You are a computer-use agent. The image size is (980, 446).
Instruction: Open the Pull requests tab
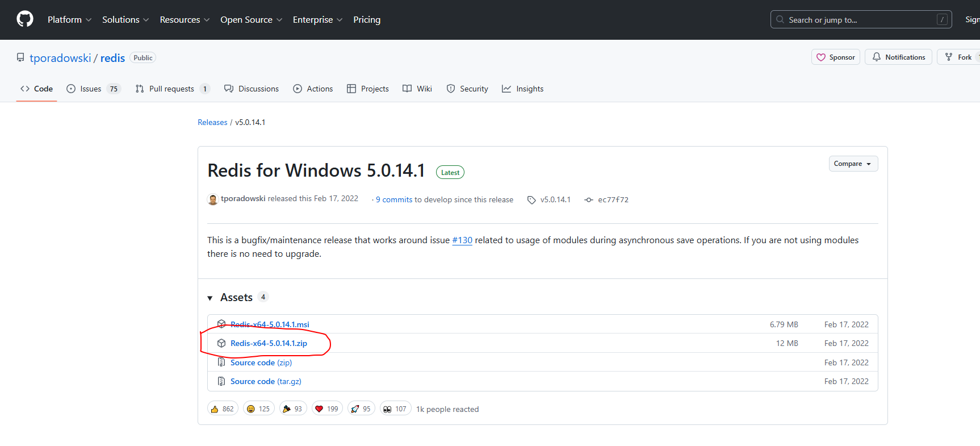[173, 89]
